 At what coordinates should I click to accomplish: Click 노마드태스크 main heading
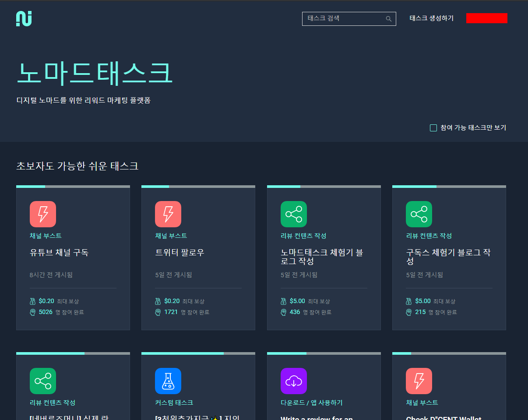click(95, 73)
